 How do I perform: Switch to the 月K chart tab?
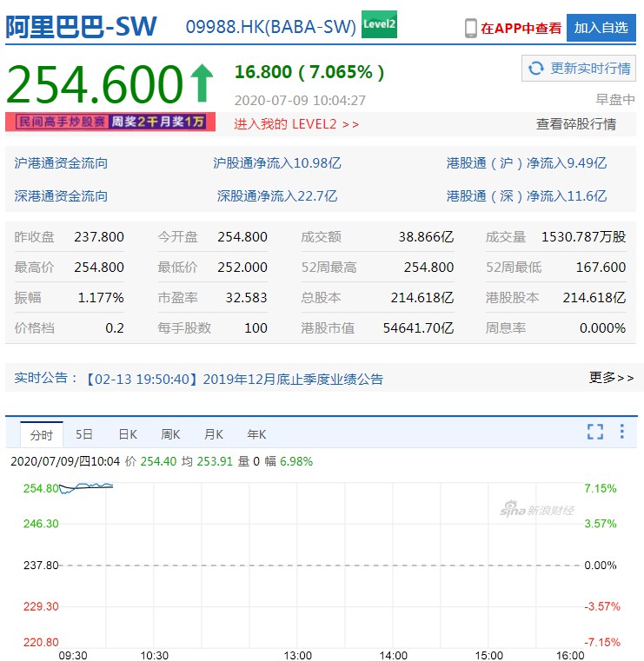click(214, 434)
